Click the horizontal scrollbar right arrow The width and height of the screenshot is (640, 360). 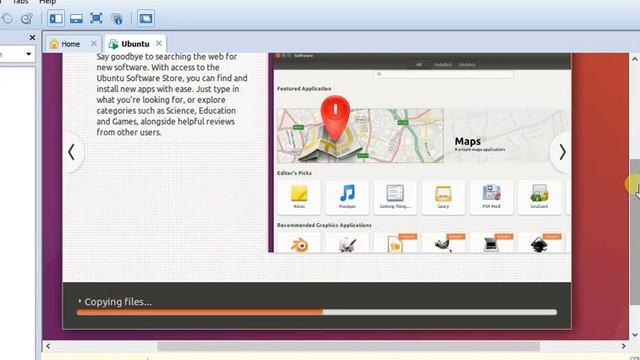click(623, 347)
